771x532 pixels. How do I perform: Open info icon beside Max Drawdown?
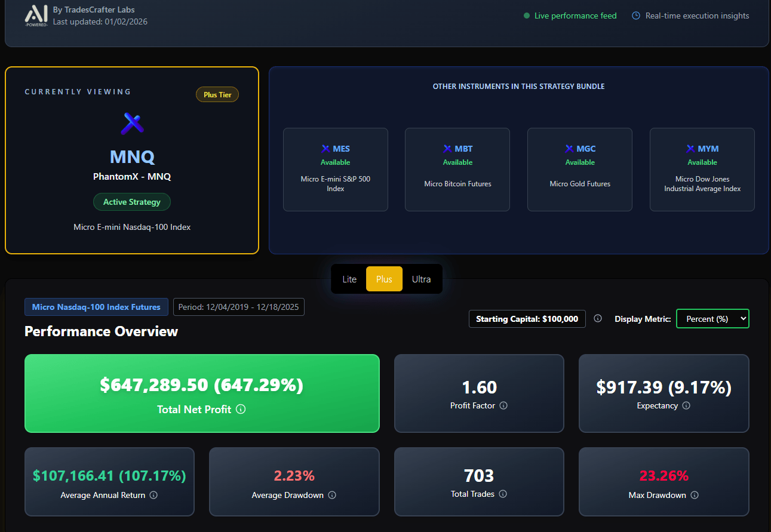pos(695,495)
